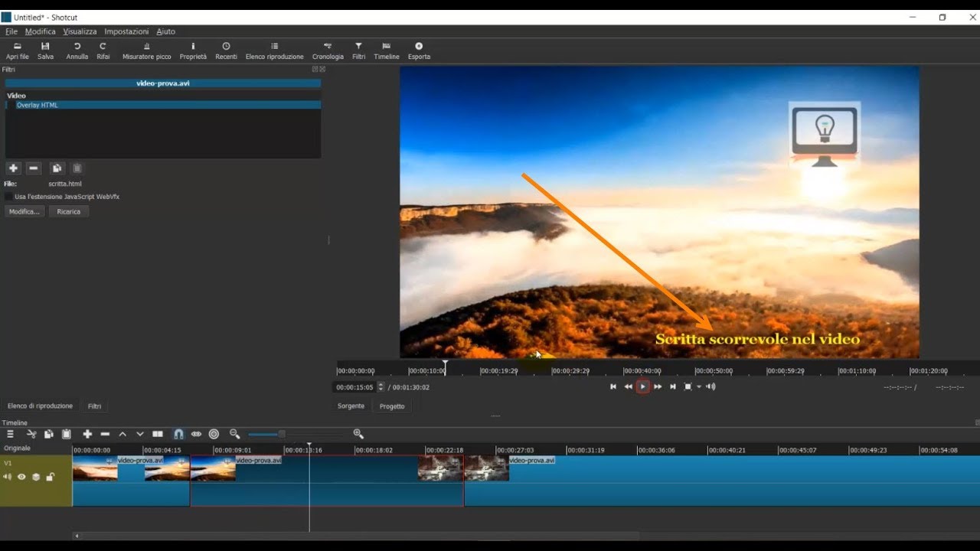Increase the timecode stepper value
980x551 pixels.
pos(381,385)
